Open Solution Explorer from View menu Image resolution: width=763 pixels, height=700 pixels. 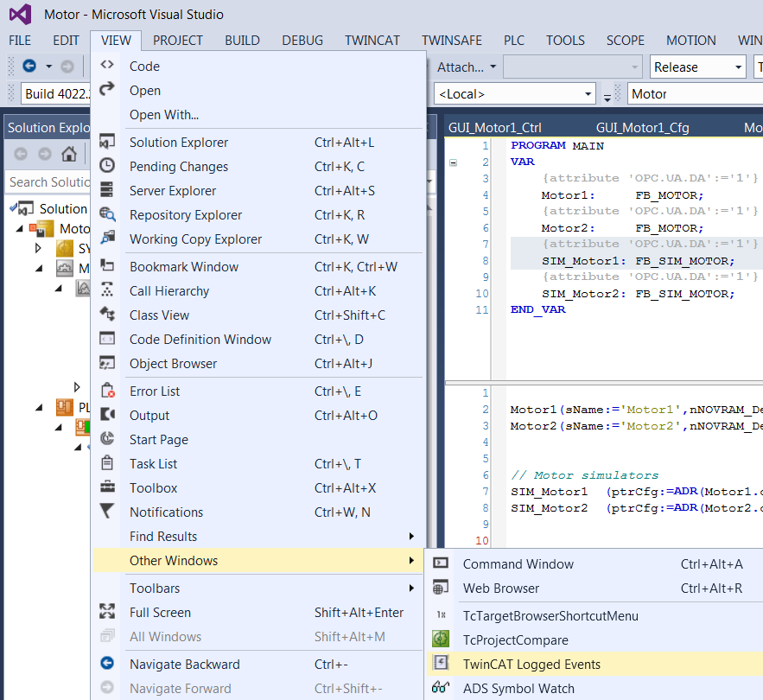click(179, 143)
